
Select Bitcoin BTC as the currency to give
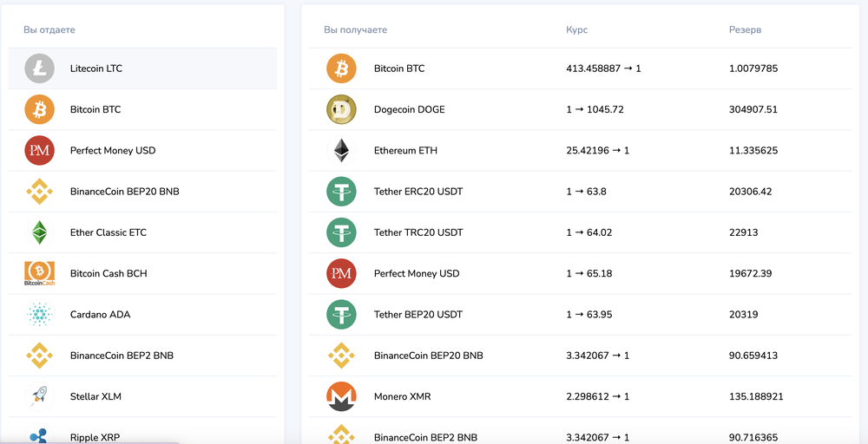coord(143,109)
